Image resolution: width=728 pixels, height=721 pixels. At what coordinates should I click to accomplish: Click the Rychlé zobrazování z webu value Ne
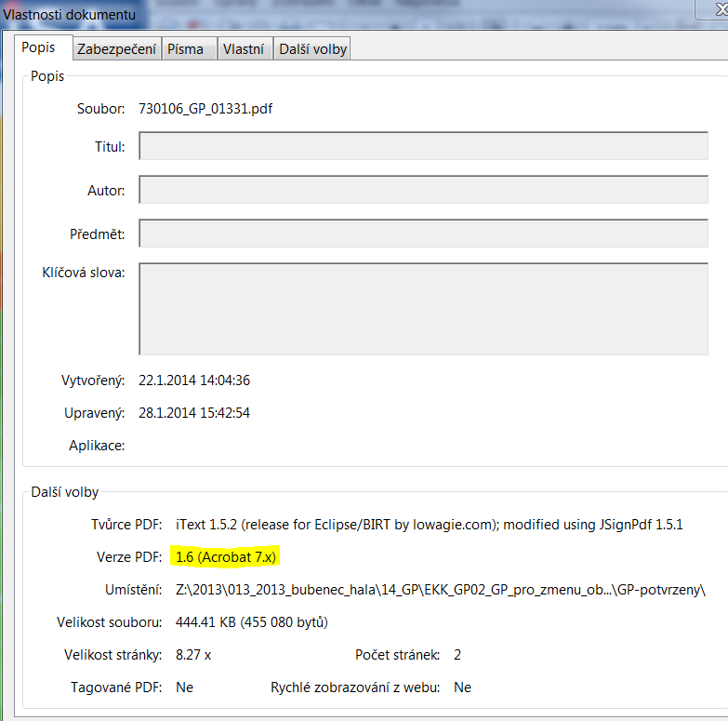(462, 688)
